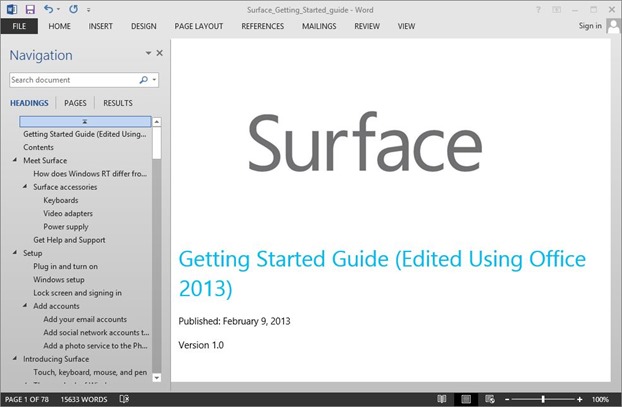
Task: Click the Sign in link
Action: [x=590, y=26]
